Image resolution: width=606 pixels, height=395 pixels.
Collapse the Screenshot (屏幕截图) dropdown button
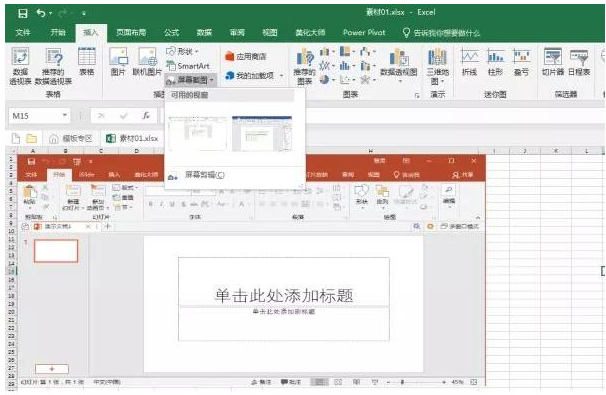[190, 80]
